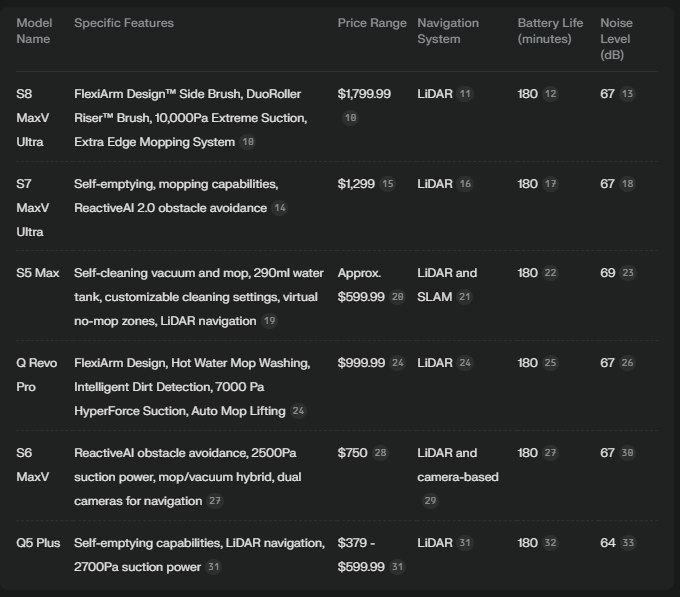
Task: Click the Battery Life (minutes) column header
Action: click(550, 31)
